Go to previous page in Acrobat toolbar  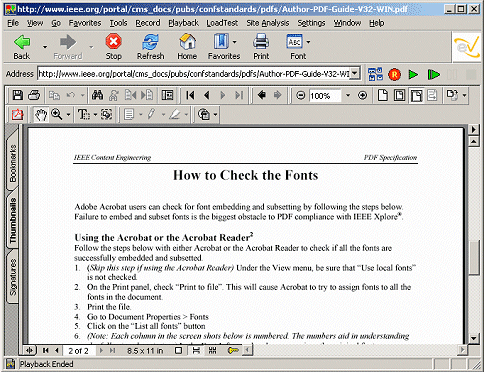pyautogui.click(x=207, y=96)
